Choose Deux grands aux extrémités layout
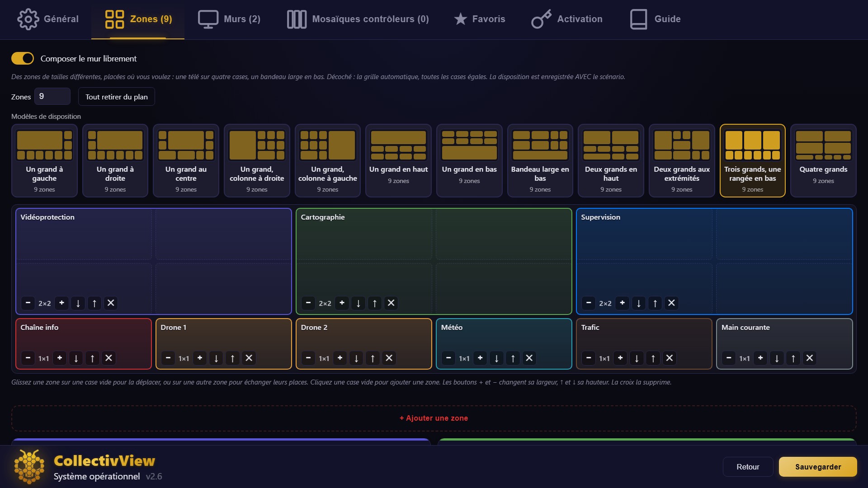Image resolution: width=868 pixels, height=488 pixels. click(682, 161)
